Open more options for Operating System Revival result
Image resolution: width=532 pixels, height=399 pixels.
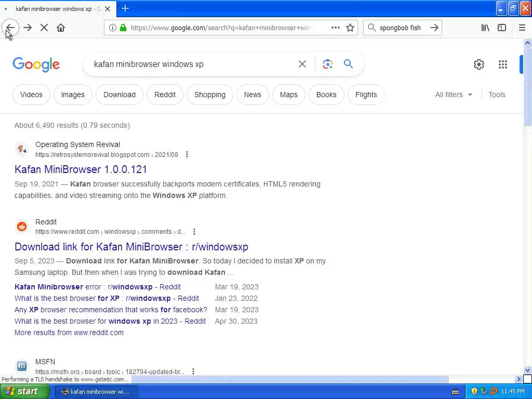click(x=187, y=155)
